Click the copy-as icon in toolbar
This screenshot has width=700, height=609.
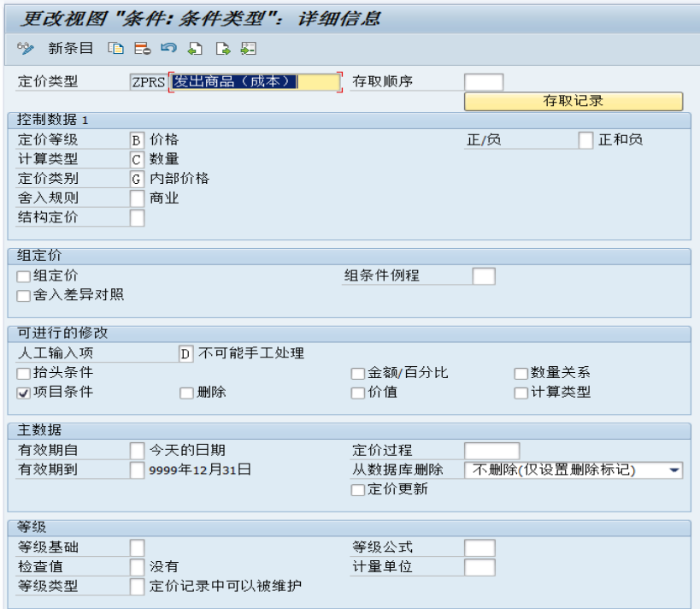[115, 48]
